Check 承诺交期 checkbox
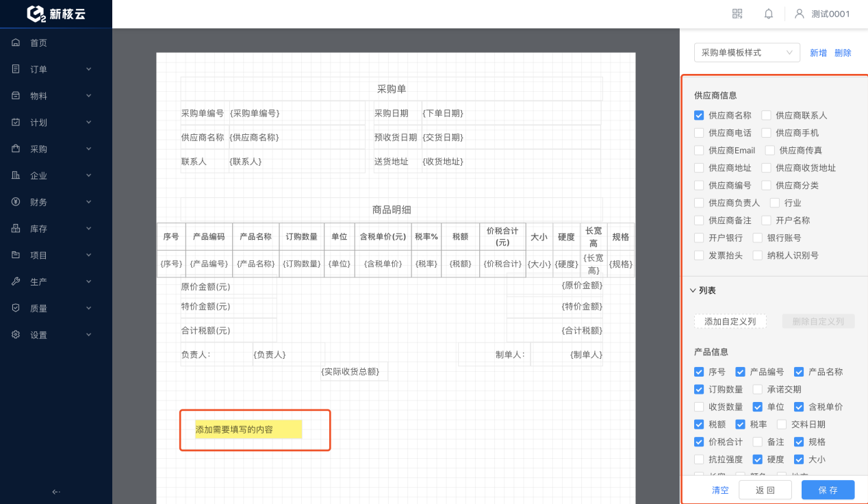 758,389
